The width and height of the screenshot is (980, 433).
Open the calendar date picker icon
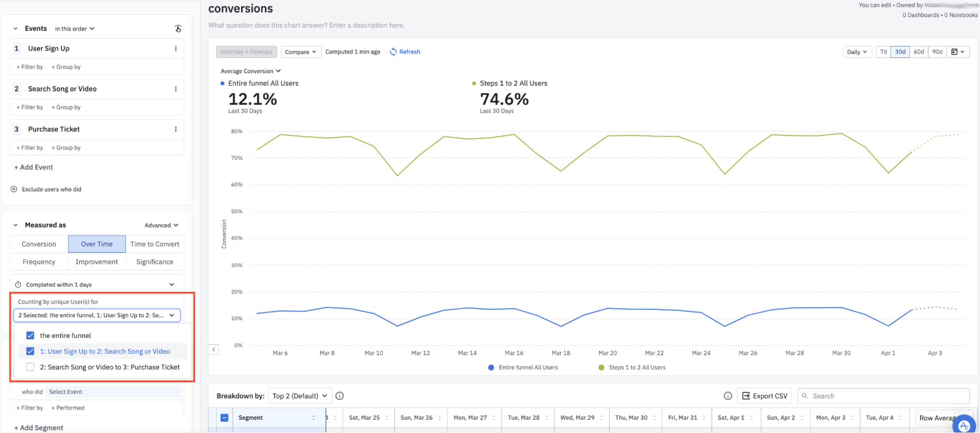click(957, 52)
